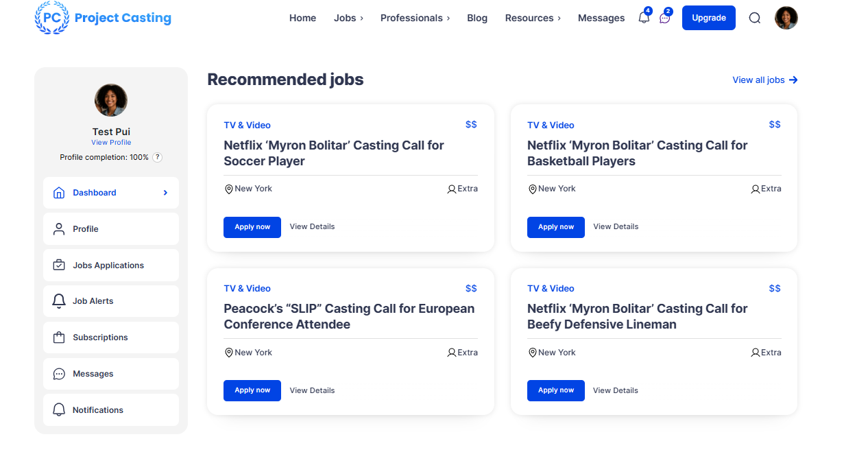Viewport: 868px width, 450px height.
Task: Apply now for European Conference Attendee
Action: (252, 390)
